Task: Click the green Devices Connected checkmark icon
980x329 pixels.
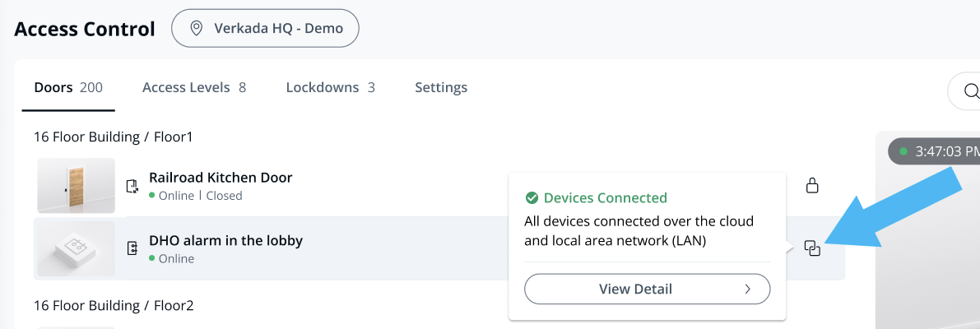Action: [x=532, y=197]
